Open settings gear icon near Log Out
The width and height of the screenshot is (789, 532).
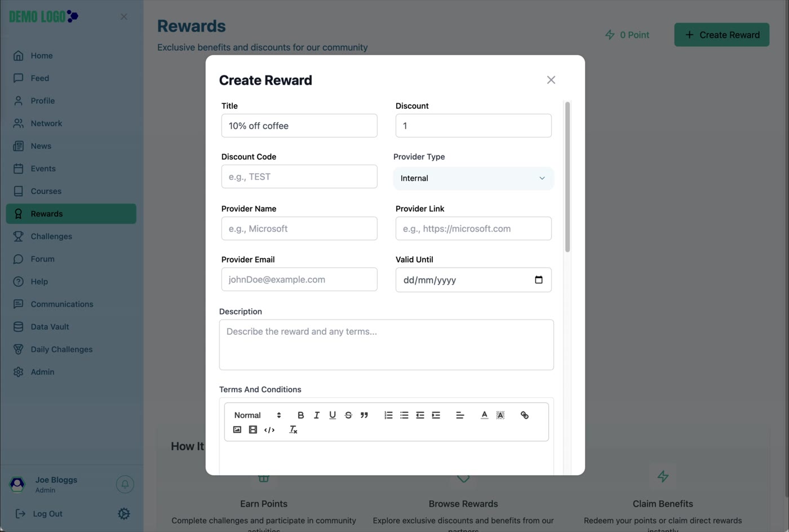tap(124, 513)
